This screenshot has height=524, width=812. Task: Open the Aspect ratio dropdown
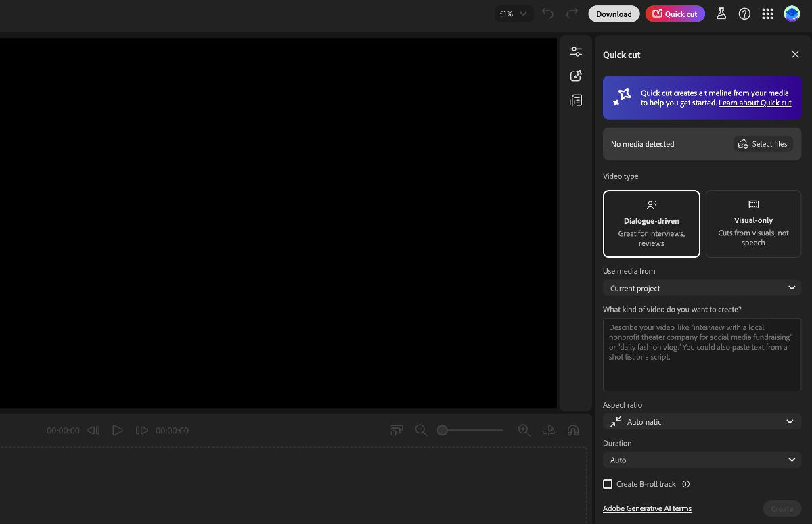point(702,421)
